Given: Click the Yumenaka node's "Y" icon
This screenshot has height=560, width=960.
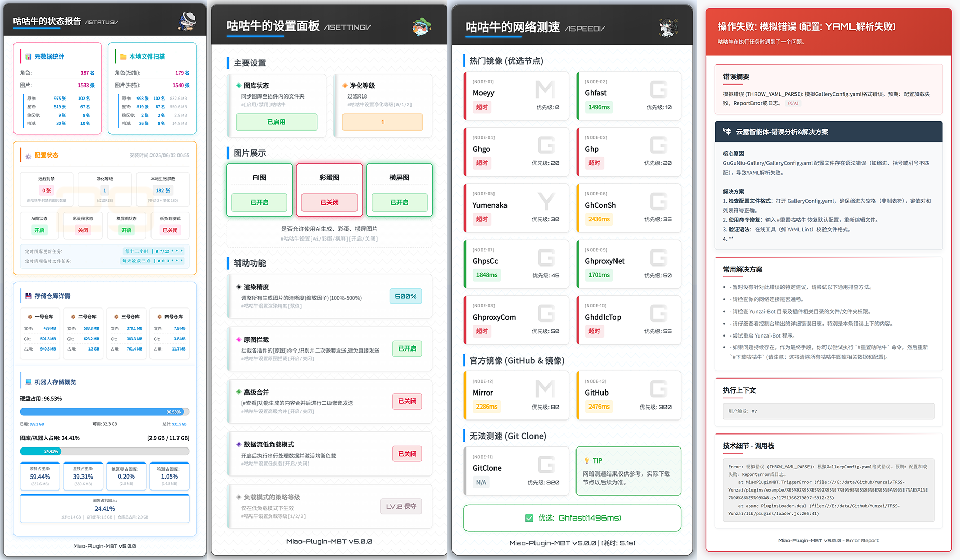Looking at the screenshot, I should coord(546,201).
